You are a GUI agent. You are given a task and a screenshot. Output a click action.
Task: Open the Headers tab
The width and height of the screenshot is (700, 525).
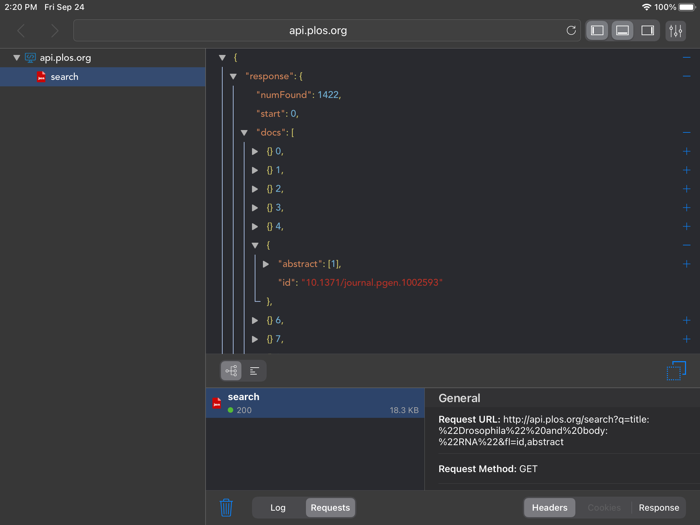[550, 508]
